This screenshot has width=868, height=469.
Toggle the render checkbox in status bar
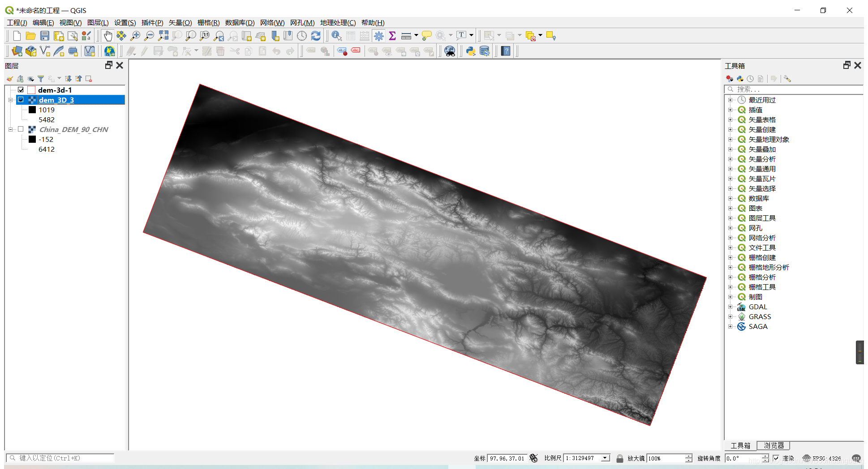[776, 458]
